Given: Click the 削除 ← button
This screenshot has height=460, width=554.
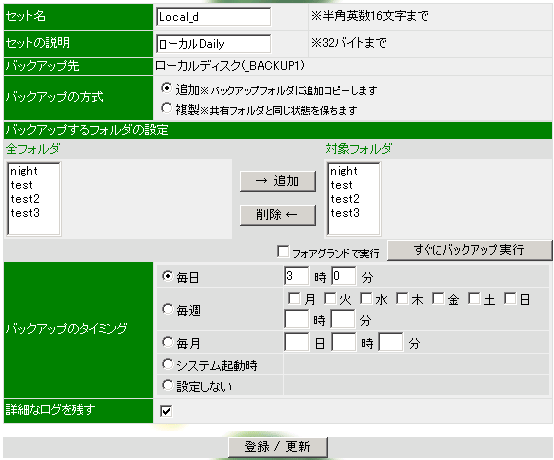Looking at the screenshot, I should (278, 215).
